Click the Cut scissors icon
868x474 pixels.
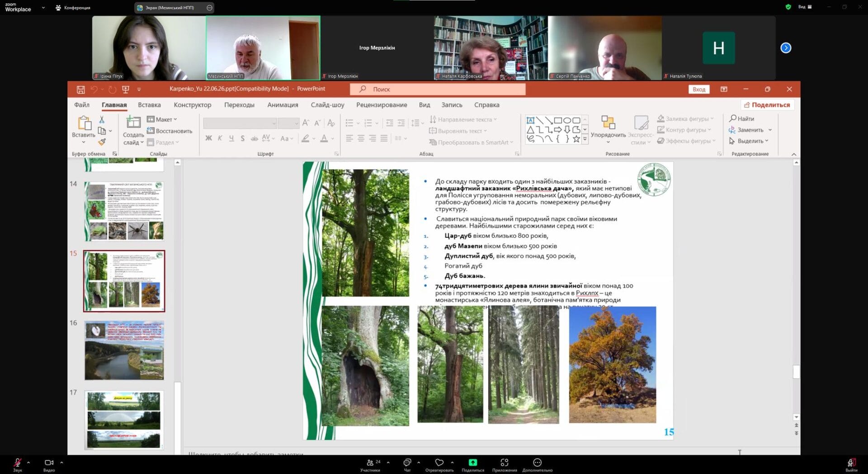(102, 119)
